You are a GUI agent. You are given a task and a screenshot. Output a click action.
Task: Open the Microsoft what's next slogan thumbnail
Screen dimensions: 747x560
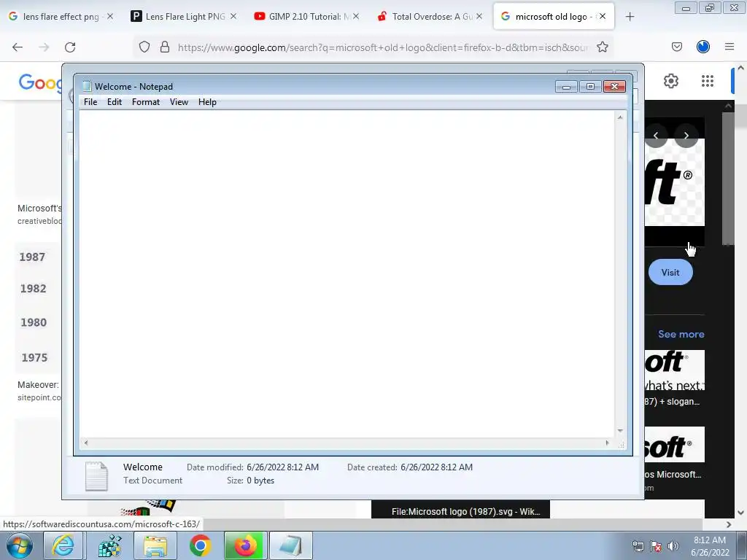pyautogui.click(x=675, y=370)
